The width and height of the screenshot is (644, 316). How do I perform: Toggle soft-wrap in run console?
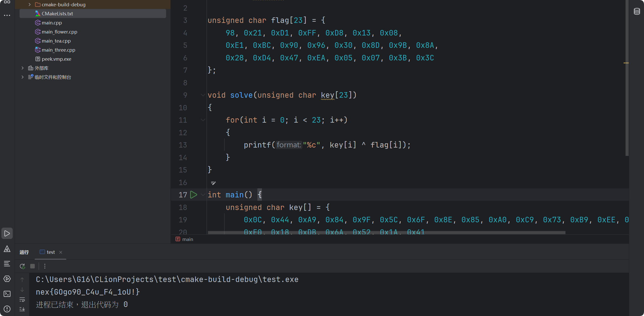(x=22, y=300)
